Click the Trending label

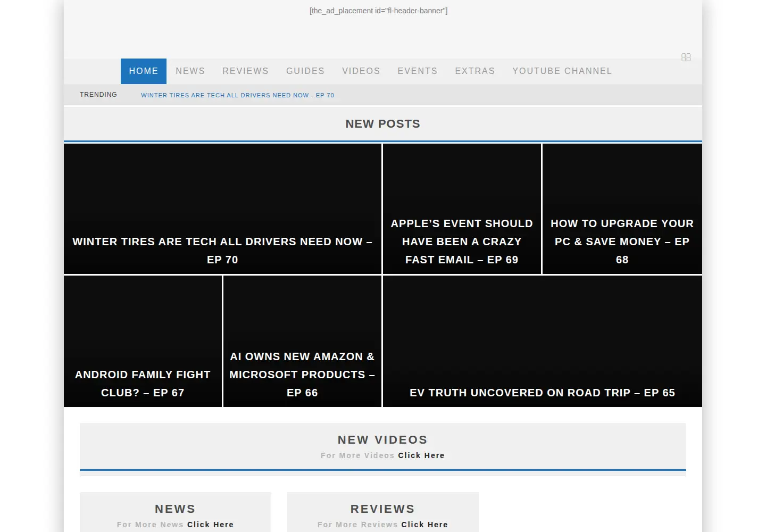(98, 95)
